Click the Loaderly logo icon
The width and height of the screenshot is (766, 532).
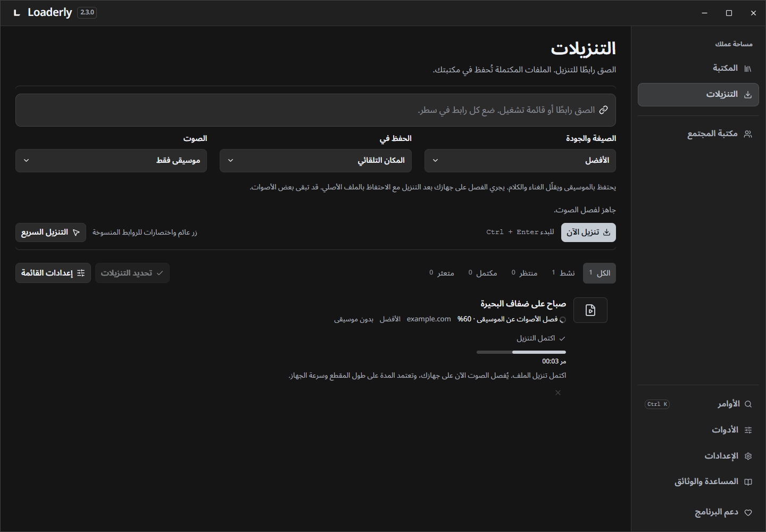[x=17, y=13]
